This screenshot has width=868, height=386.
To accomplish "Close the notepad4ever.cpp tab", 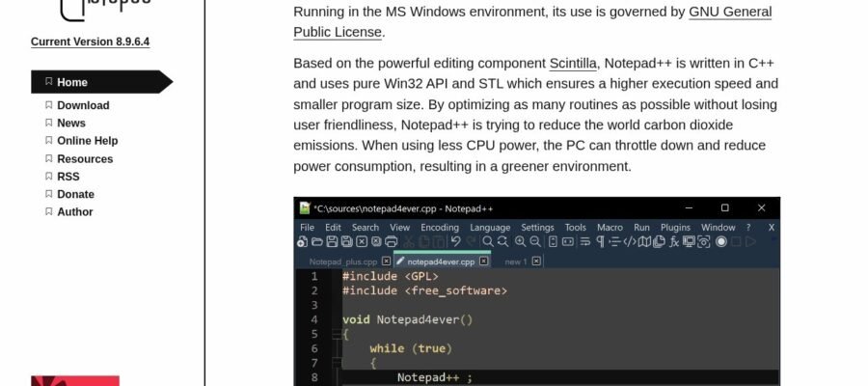I will click(x=484, y=262).
